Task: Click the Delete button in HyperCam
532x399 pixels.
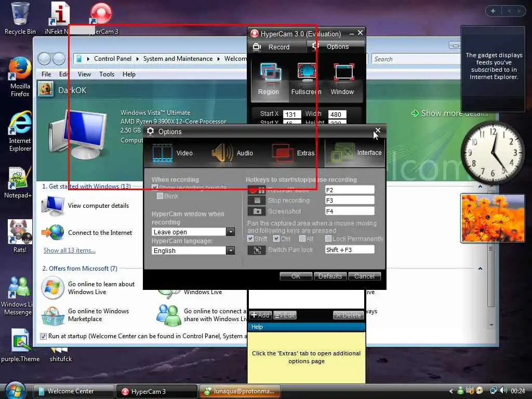Action: [x=349, y=315]
